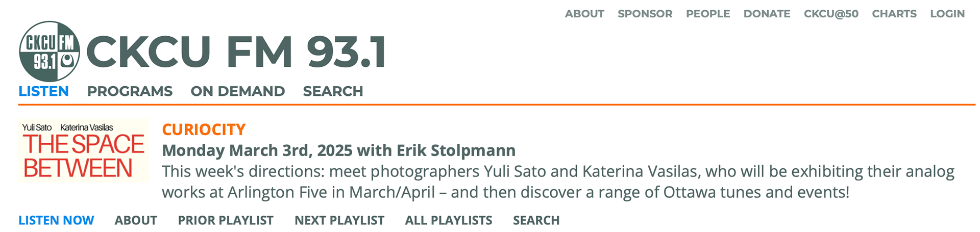This screenshot has height=232, width=980.
Task: Open The Space Between show thumbnail
Action: [84, 150]
